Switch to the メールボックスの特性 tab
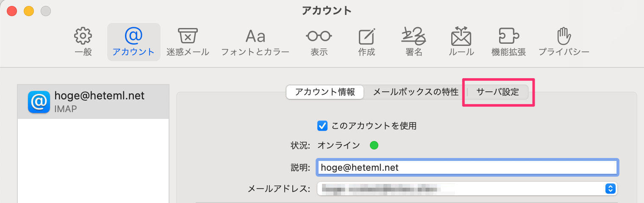The height and width of the screenshot is (203, 644). 416,92
